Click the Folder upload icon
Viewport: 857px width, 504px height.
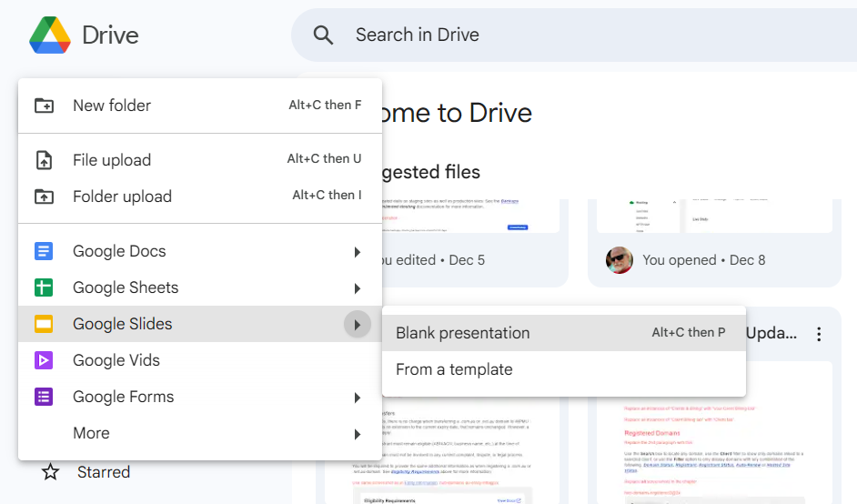(45, 197)
